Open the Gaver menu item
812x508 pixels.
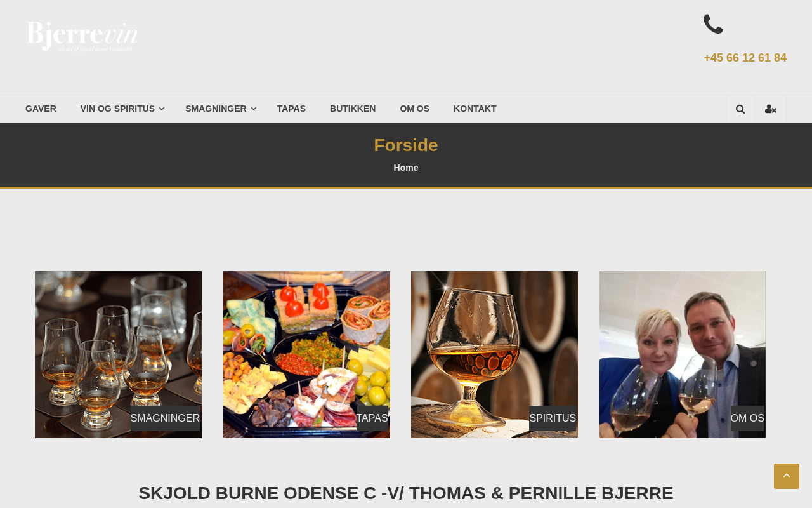click(x=41, y=109)
